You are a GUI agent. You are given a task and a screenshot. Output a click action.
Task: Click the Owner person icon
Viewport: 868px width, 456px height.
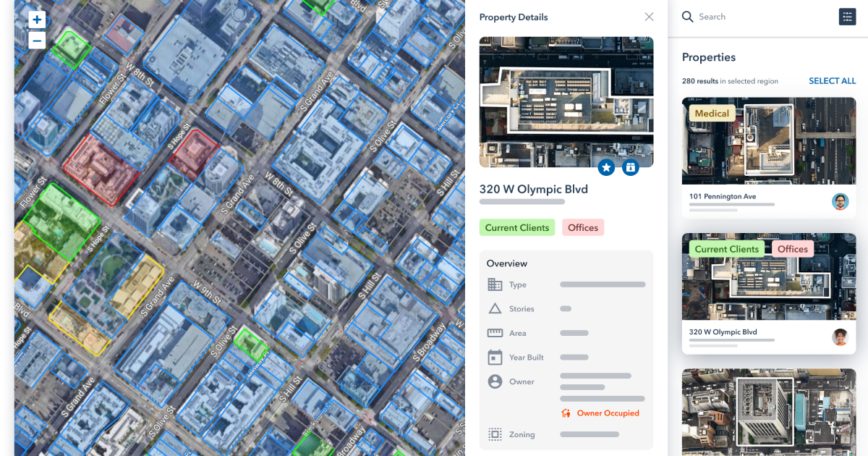click(495, 381)
